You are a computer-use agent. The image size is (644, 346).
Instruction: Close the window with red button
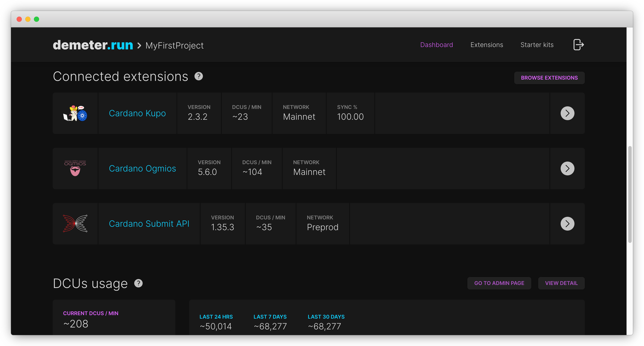(x=19, y=19)
